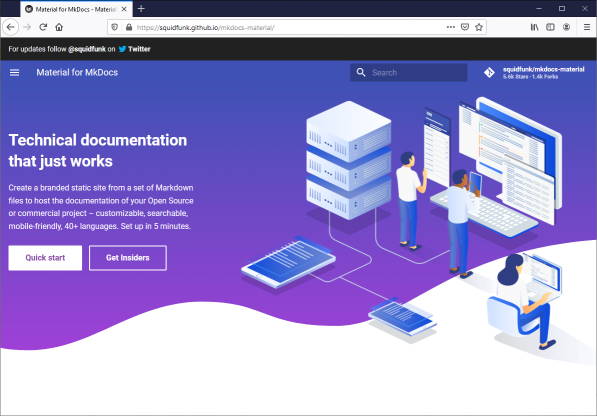Image resolution: width=597 pixels, height=416 pixels.
Task: Open the Library bookshelf icon
Action: tap(534, 27)
